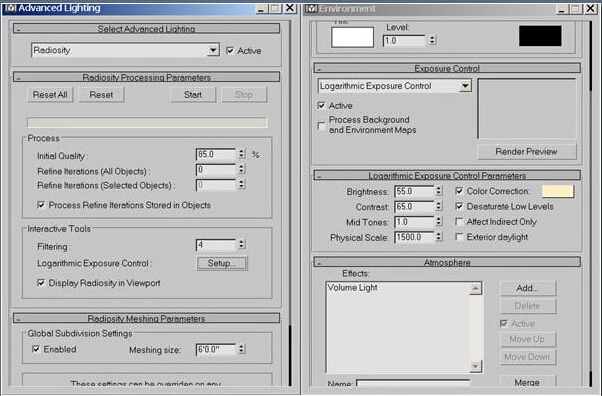Viewport: 602px width, 396px height.
Task: Toggle Active checkbox under Atmosphere buttons
Action: pos(504,324)
